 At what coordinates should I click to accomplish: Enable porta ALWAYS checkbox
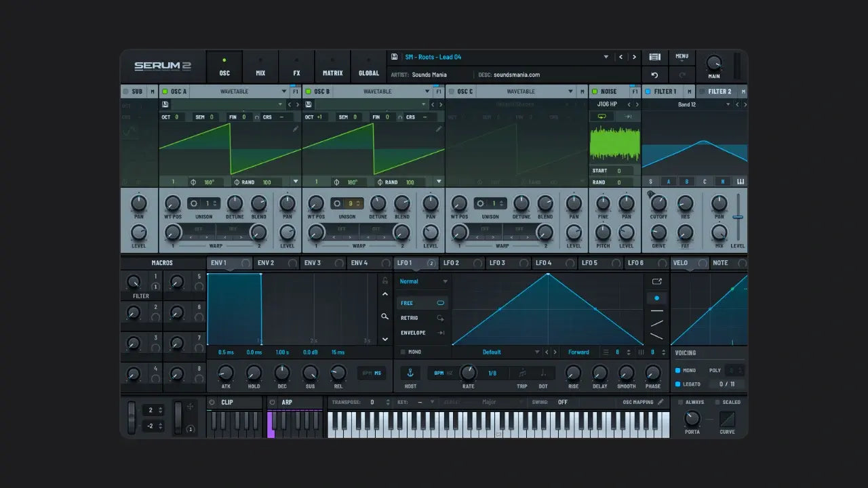680,402
